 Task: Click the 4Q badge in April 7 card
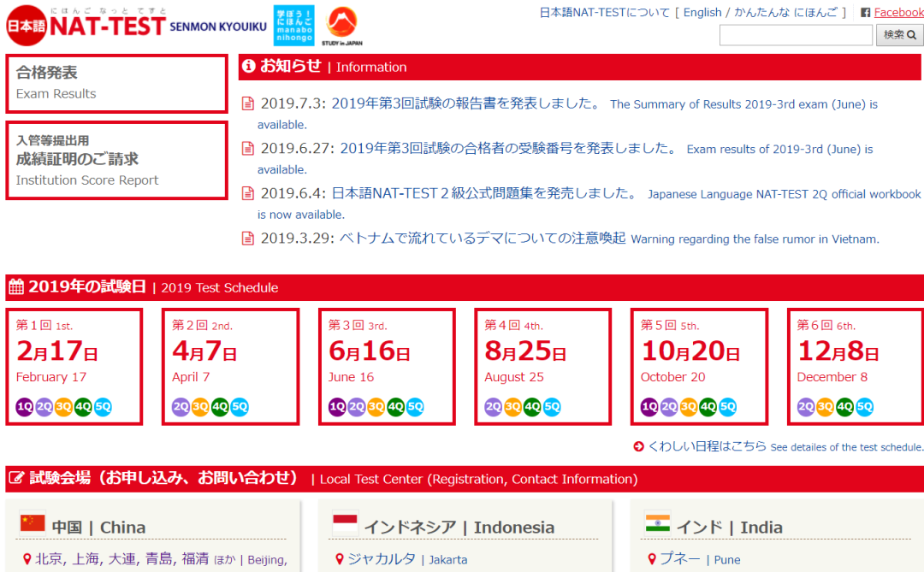220,406
